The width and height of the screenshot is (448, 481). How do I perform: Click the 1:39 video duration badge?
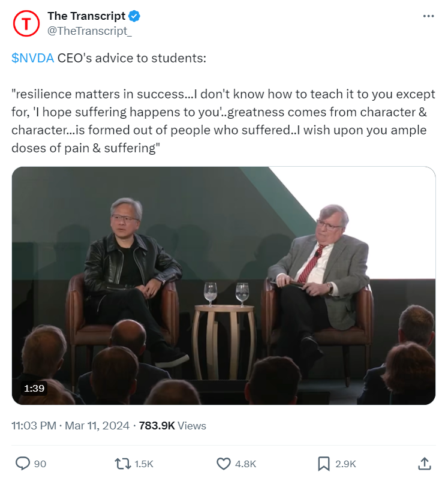pyautogui.click(x=34, y=389)
